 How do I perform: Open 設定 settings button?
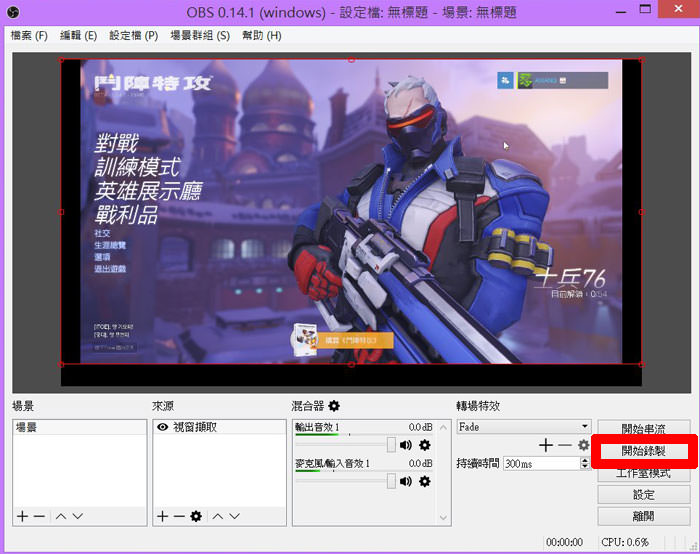point(644,495)
